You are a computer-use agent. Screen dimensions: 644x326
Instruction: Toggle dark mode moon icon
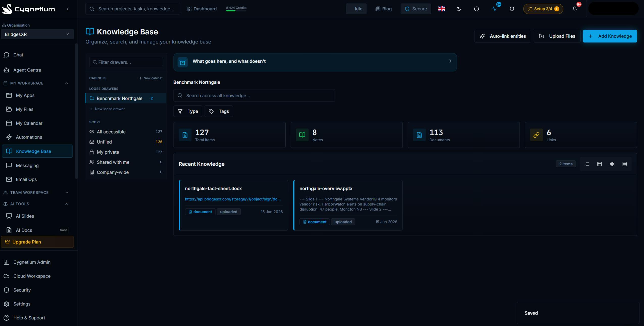pyautogui.click(x=459, y=9)
